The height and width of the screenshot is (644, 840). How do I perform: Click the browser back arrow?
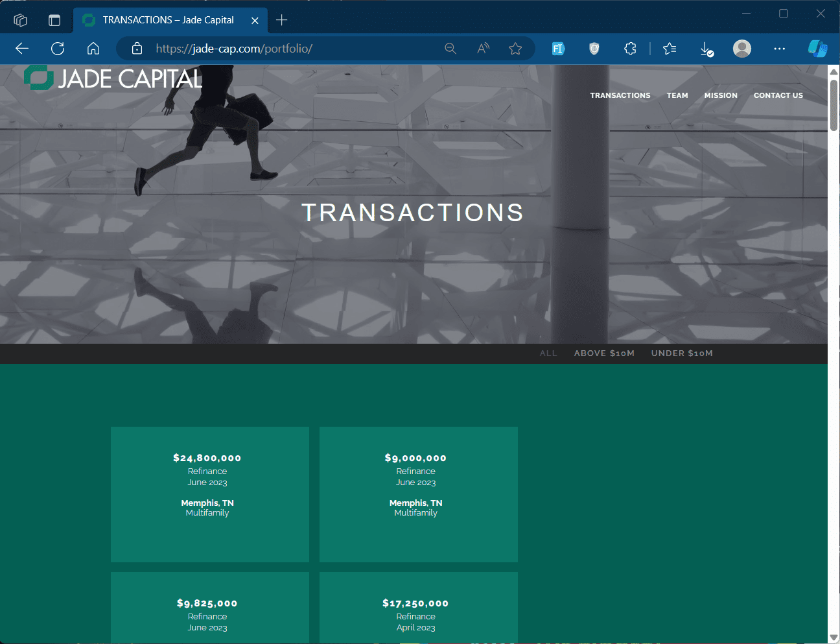(x=22, y=49)
